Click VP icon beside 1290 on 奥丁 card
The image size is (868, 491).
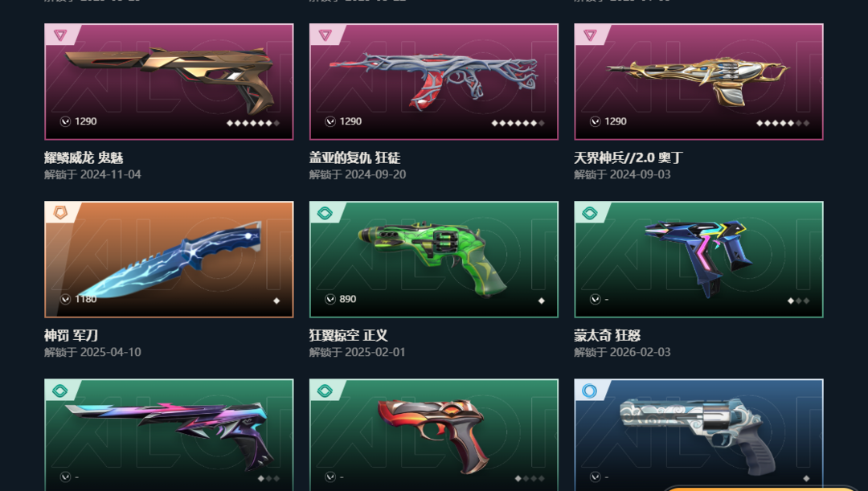pyautogui.click(x=596, y=121)
